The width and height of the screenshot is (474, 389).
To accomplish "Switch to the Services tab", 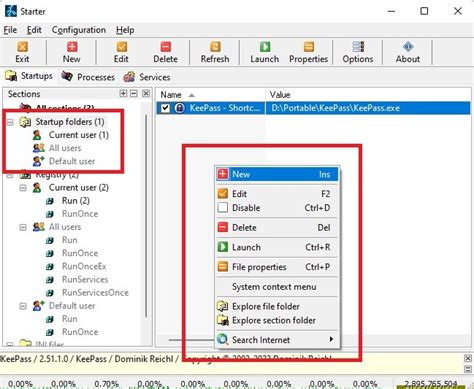I will [147, 77].
